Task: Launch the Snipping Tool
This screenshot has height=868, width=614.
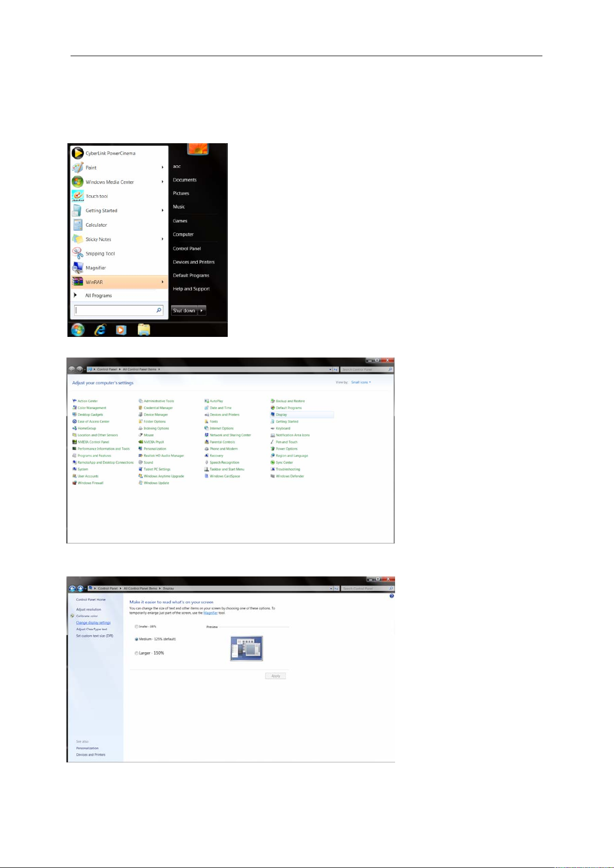Action: pyautogui.click(x=100, y=253)
